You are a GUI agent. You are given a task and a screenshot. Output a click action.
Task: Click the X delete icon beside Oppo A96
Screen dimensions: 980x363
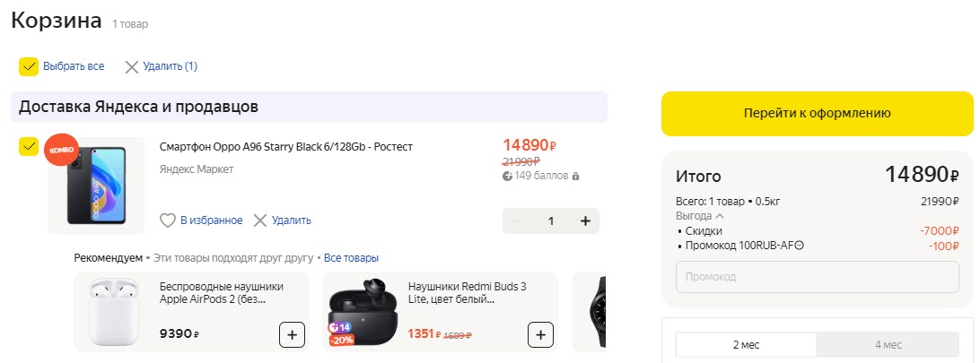(260, 220)
